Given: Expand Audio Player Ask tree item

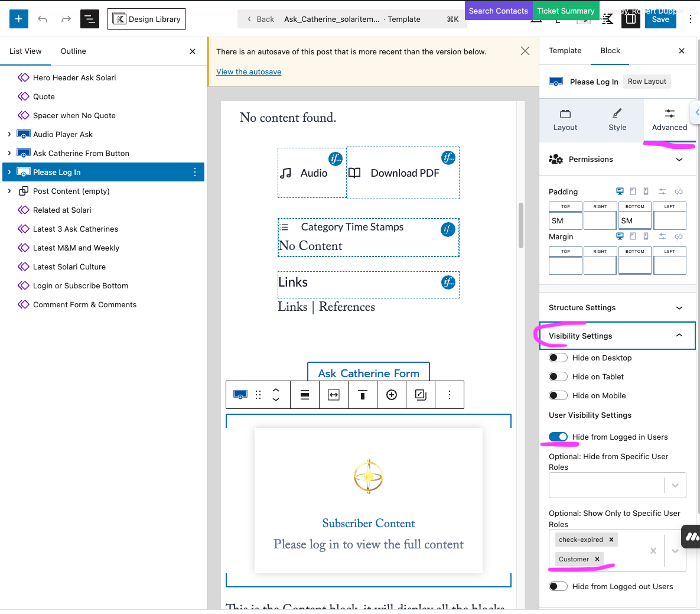Looking at the screenshot, I should tap(9, 134).
